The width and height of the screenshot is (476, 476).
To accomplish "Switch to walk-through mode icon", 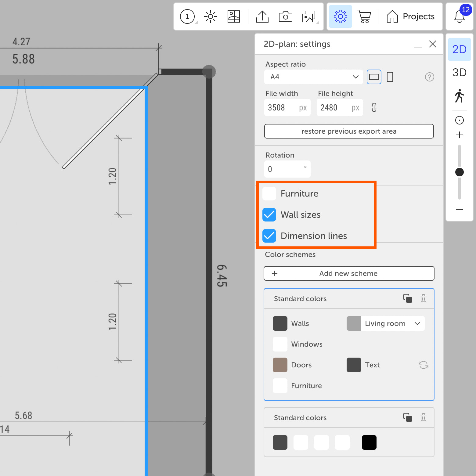I will point(459,96).
